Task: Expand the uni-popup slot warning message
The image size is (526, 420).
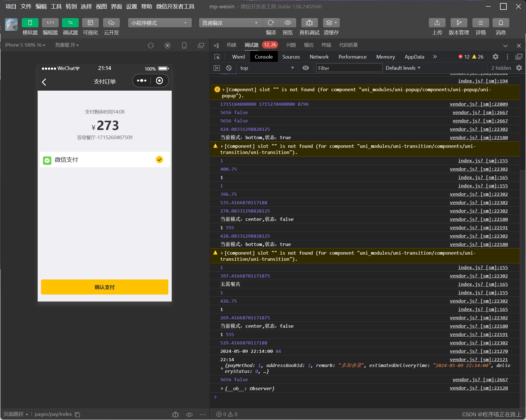Action: click(x=224, y=90)
